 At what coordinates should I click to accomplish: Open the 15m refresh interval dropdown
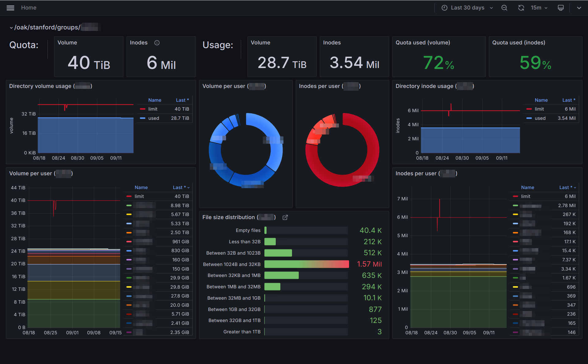(x=539, y=8)
